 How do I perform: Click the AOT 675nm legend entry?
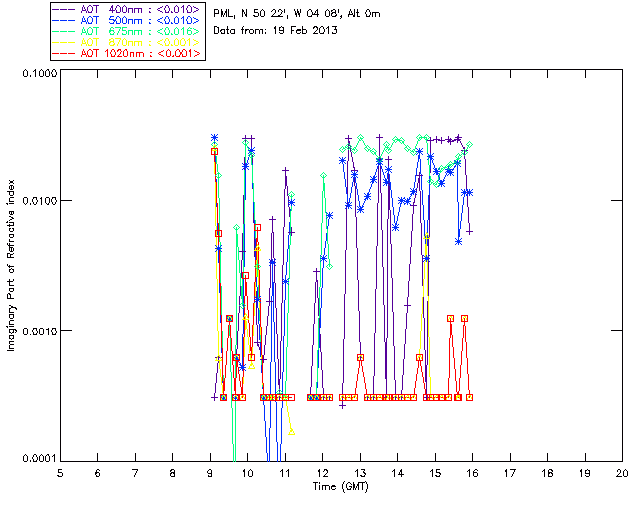click(x=128, y=31)
